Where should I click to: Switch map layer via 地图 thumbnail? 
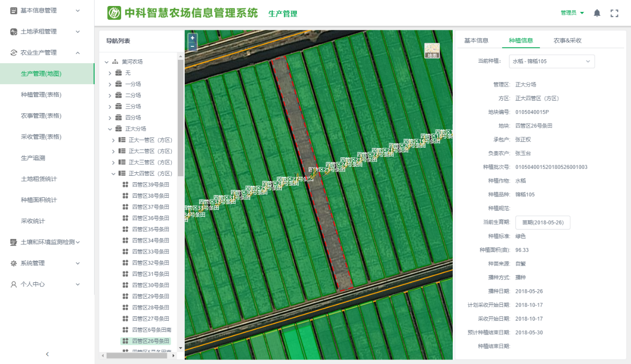pyautogui.click(x=432, y=51)
